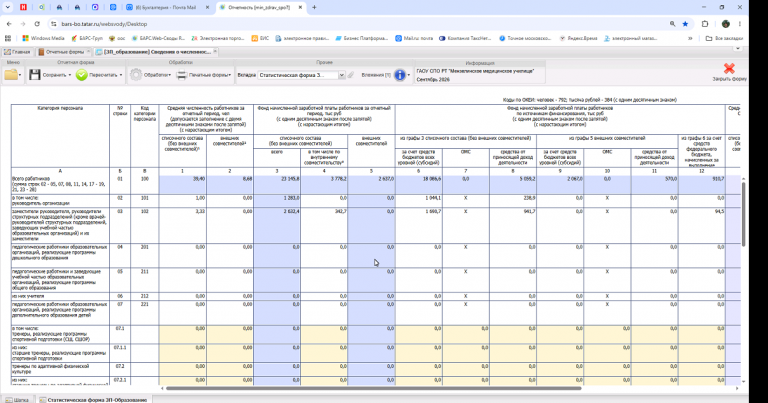Expand Сохранить dropdown arrow
This screenshot has width=768, height=403.
click(x=70, y=75)
